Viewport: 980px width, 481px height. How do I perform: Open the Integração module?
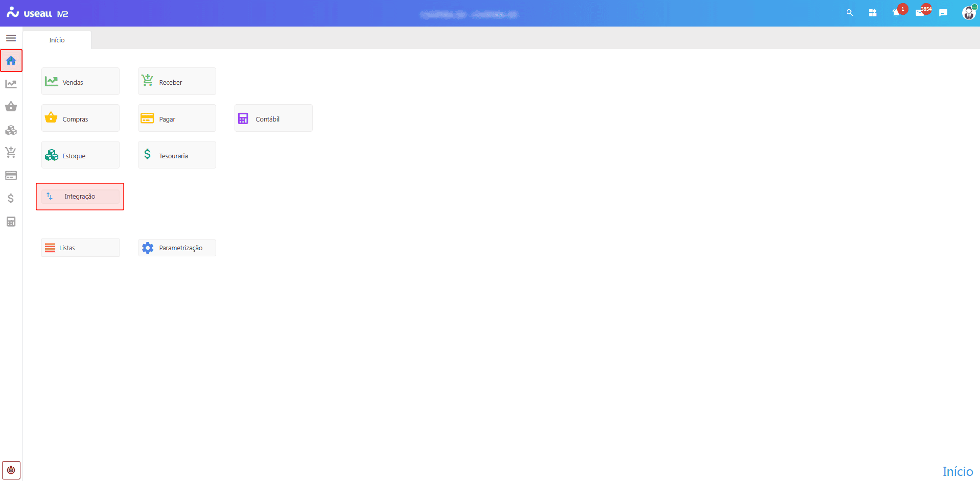tap(80, 197)
